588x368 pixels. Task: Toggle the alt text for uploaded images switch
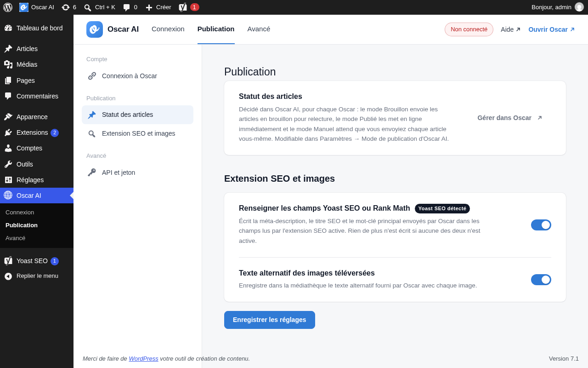pyautogui.click(x=541, y=280)
